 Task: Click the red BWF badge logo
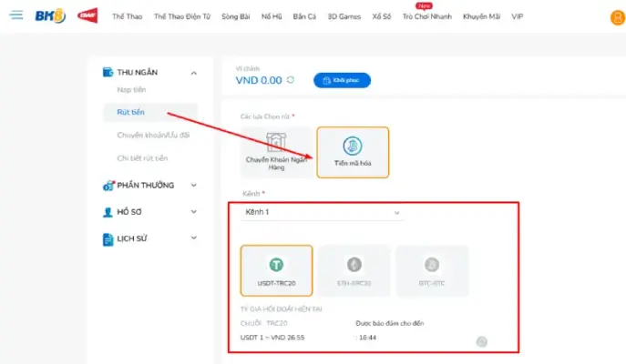(x=87, y=16)
